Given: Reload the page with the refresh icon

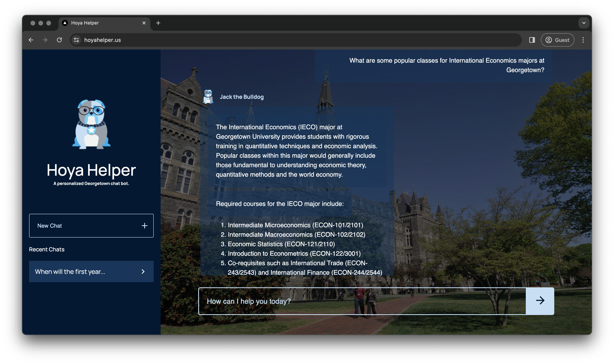Looking at the screenshot, I should (x=59, y=40).
